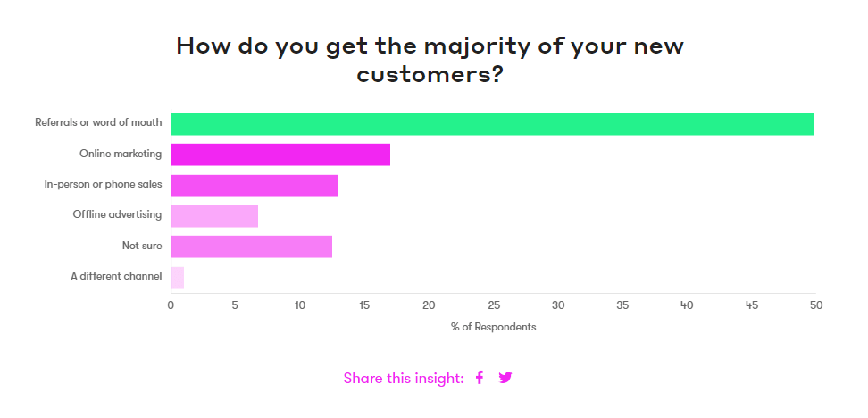Click the 'Not sure' axis label

point(142,246)
